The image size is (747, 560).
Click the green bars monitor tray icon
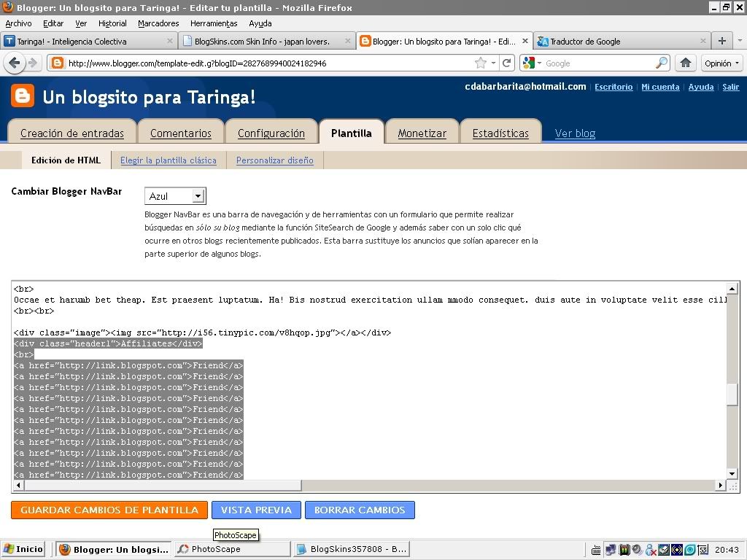click(624, 550)
